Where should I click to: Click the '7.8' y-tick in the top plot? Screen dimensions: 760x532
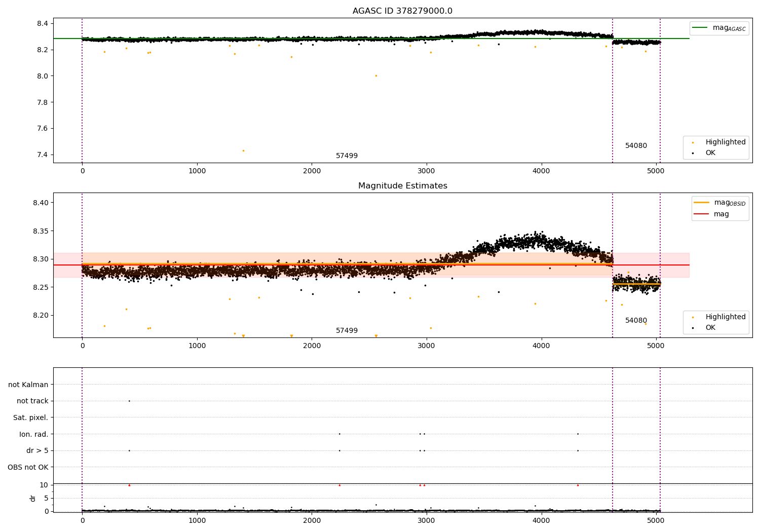coord(43,102)
